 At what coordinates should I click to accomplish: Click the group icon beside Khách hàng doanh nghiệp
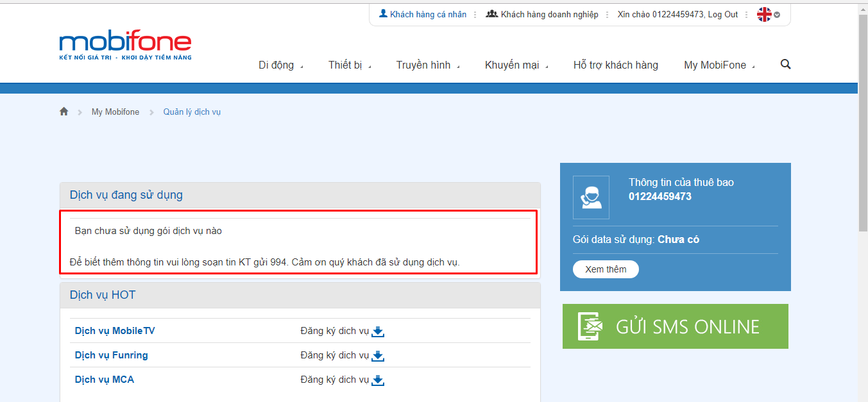tap(491, 13)
